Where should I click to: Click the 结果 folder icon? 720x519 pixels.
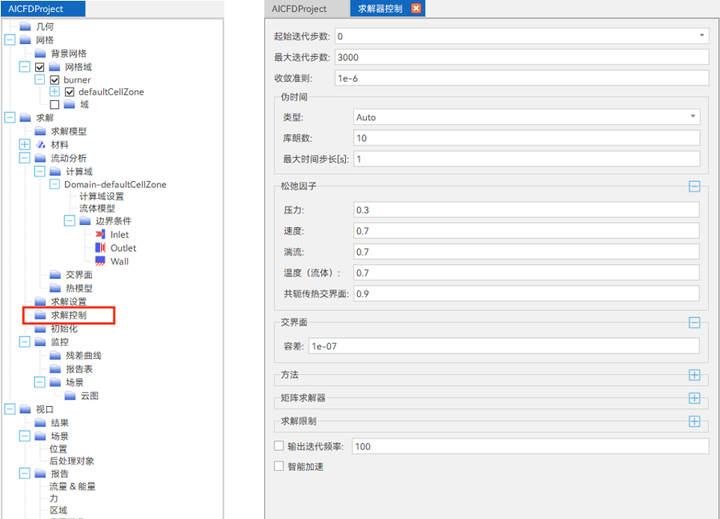[x=40, y=423]
